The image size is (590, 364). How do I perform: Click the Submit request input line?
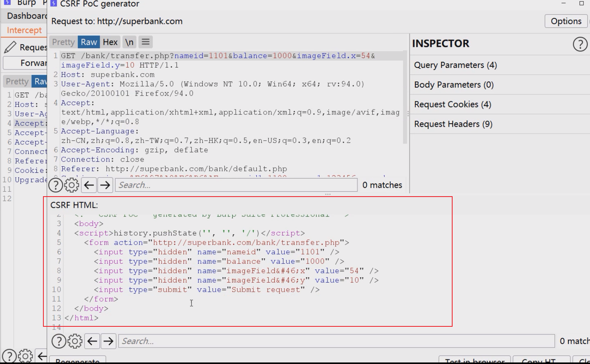(x=207, y=290)
